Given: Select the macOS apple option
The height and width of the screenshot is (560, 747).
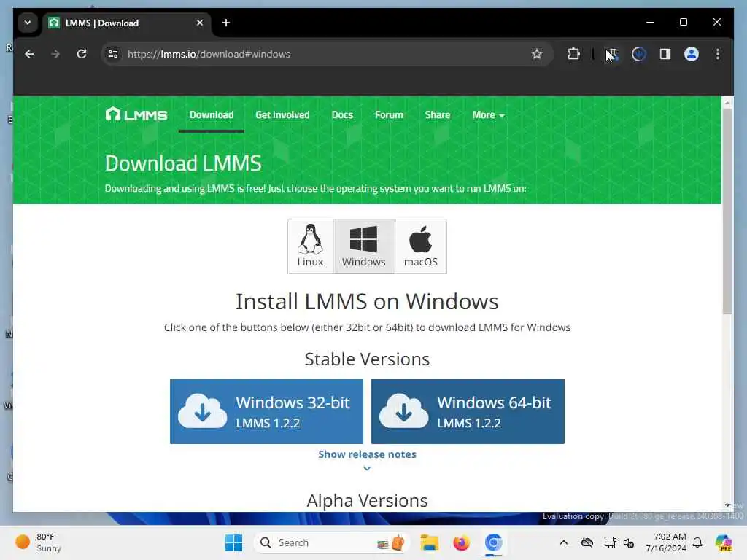Looking at the screenshot, I should [421, 246].
